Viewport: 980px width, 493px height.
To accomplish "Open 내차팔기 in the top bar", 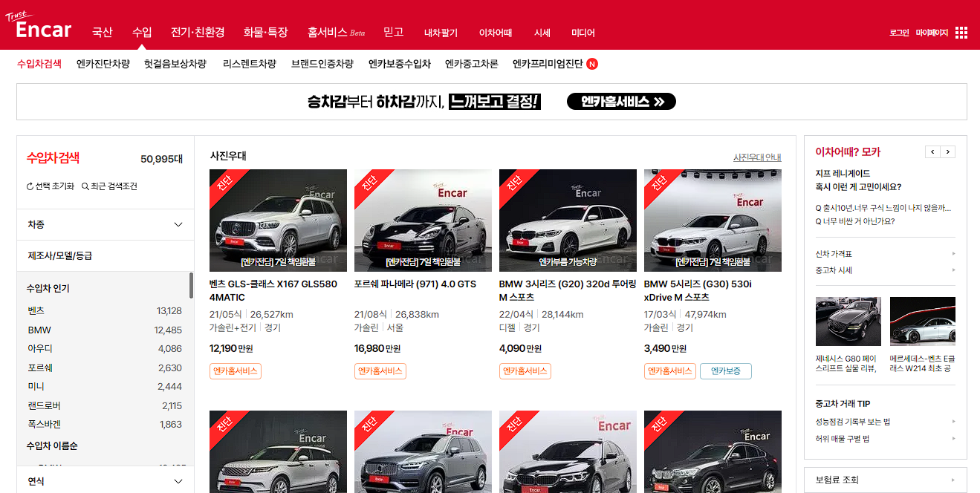I will click(441, 33).
